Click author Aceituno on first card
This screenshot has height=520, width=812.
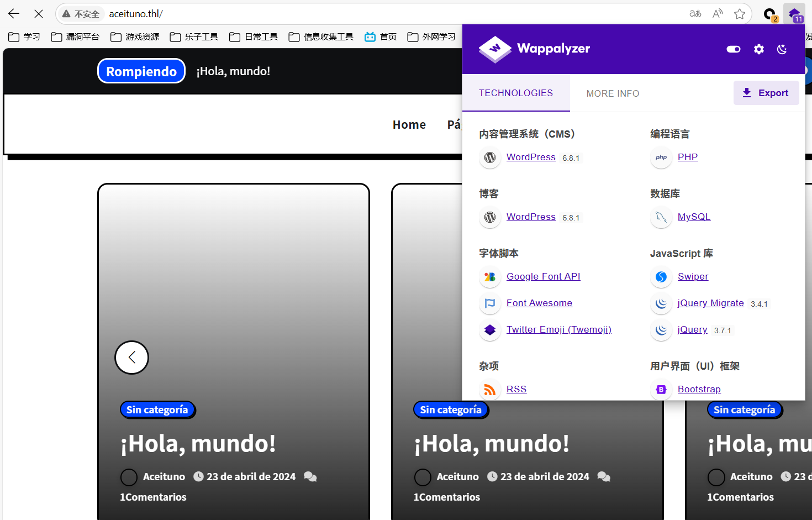(164, 477)
